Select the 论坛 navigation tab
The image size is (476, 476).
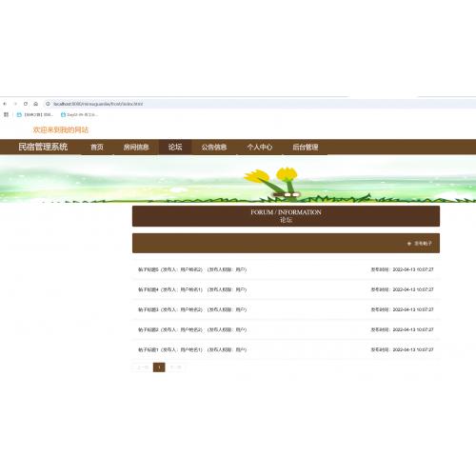coord(175,147)
